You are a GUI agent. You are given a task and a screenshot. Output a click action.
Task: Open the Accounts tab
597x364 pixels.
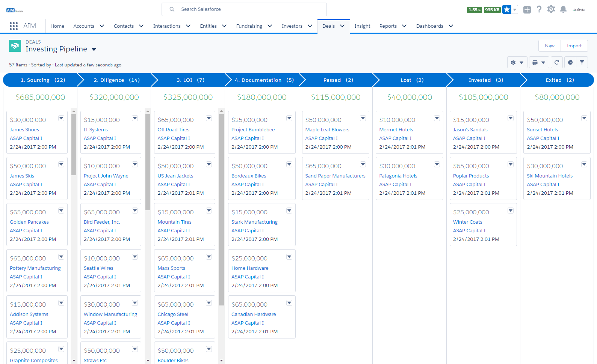pos(84,26)
